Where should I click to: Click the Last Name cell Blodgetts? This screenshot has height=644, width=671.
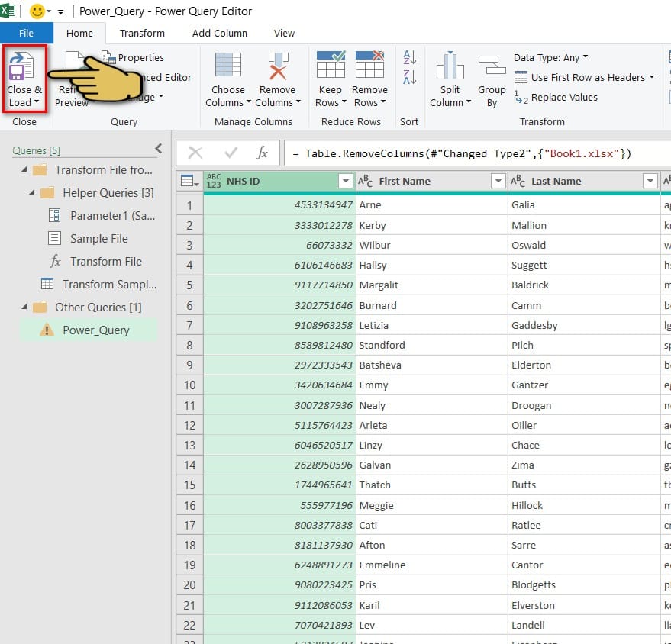584,585
